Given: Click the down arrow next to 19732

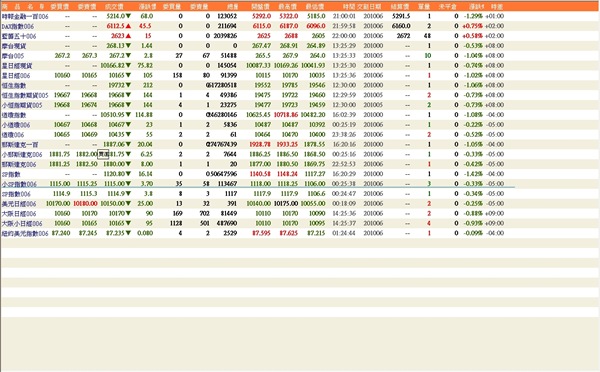Looking at the screenshot, I should click(x=128, y=85).
